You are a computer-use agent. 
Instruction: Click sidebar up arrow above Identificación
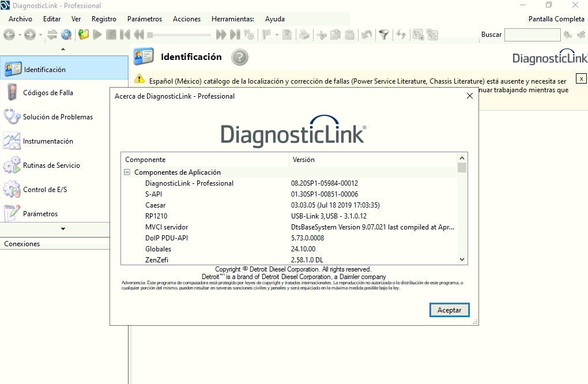tap(63, 49)
